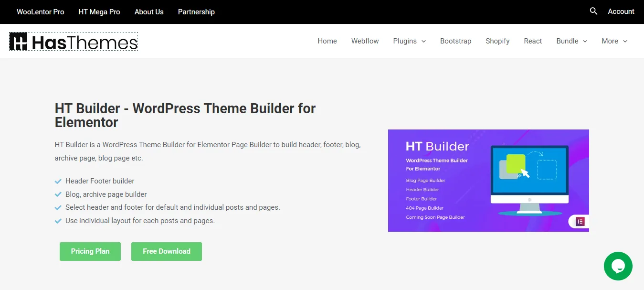Viewport: 644px width, 290px height.
Task: Open the Shopify menu item
Action: click(497, 41)
